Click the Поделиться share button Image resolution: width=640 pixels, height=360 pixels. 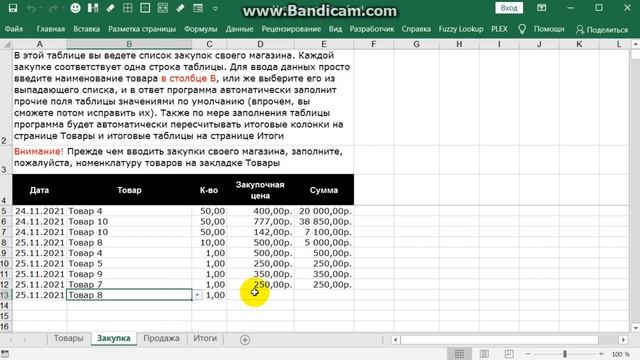pyautogui.click(x=602, y=29)
